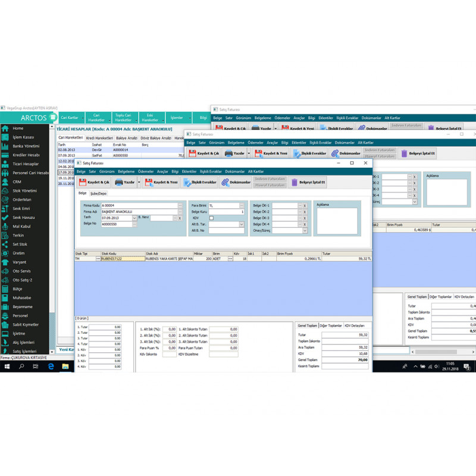Clear the B. Nevi field with X button
Image resolution: width=476 pixels, height=476 pixels.
click(180, 218)
